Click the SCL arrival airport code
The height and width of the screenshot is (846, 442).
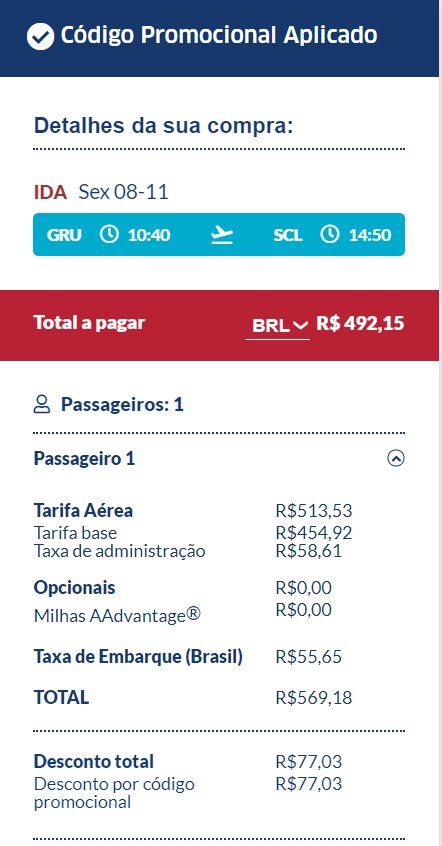tap(288, 235)
